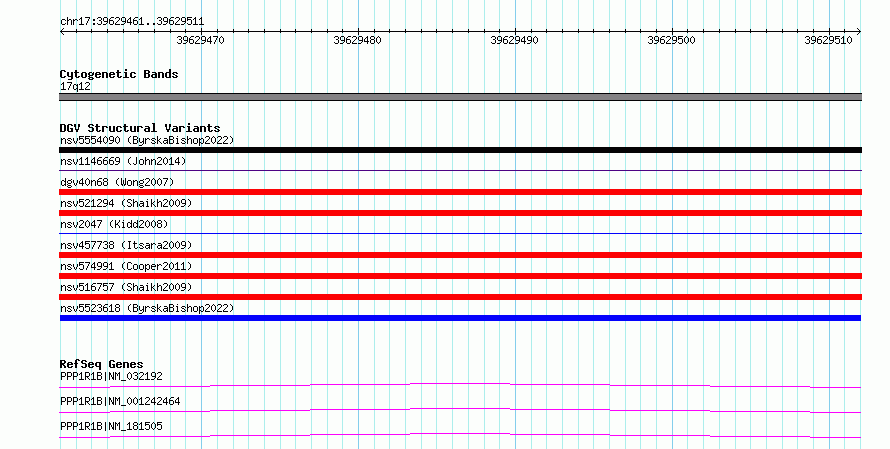The image size is (890, 449).
Task: Click the thin purple line under nsv1146669
Action: [x=460, y=170]
